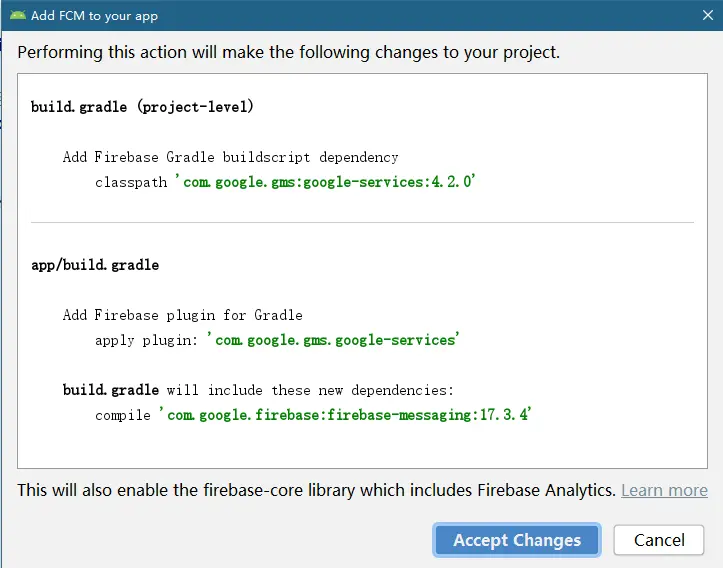Click the firebase-messaging:17.3.4 dependency string

coord(345,414)
